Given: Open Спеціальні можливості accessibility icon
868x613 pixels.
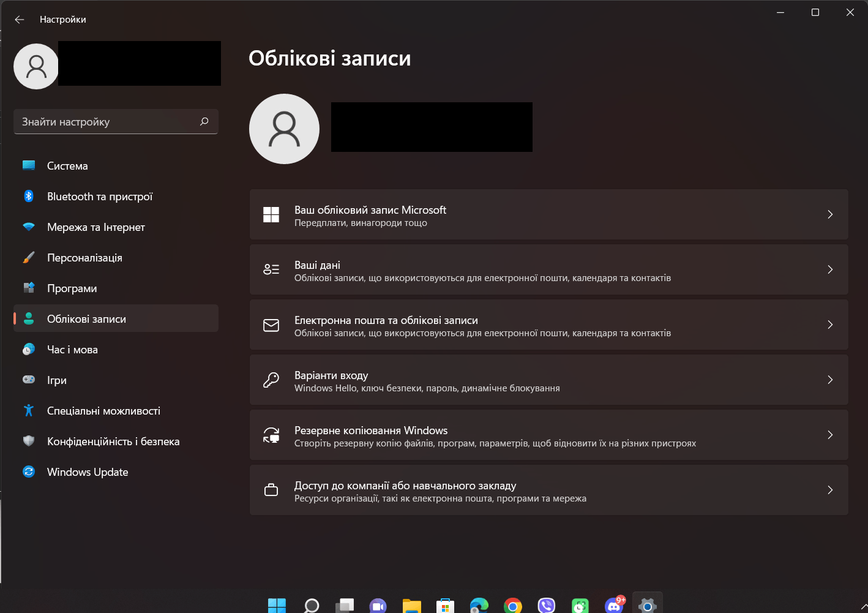Looking at the screenshot, I should (29, 410).
